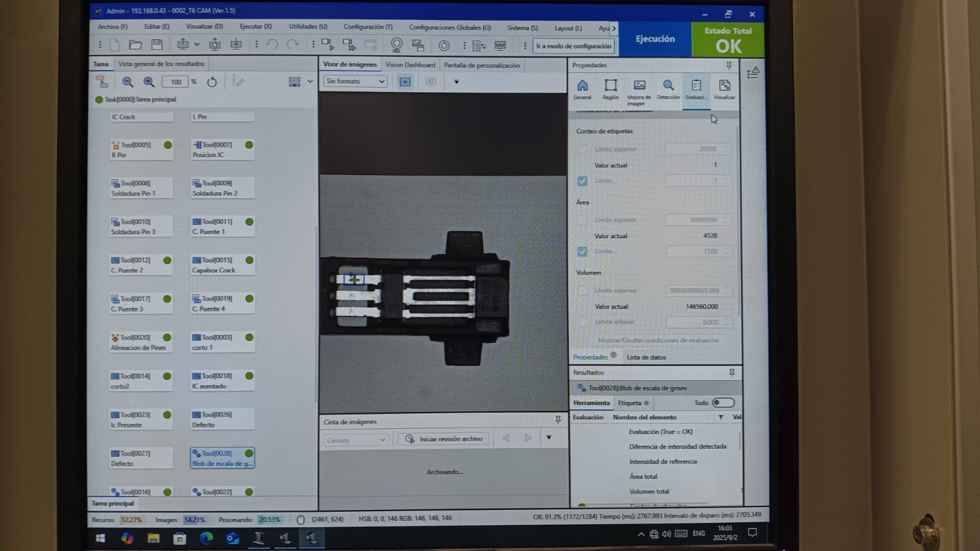
Task: Toggle the Todo switch in Resultados
Action: [723, 403]
